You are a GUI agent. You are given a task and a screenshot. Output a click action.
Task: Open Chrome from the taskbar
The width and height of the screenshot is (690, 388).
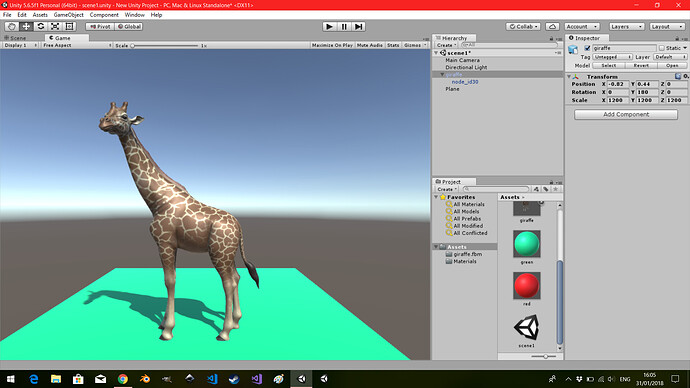click(x=122, y=379)
